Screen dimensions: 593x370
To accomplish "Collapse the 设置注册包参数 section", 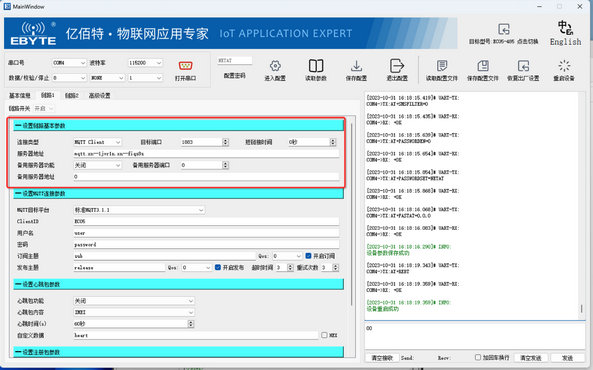I will (178, 352).
